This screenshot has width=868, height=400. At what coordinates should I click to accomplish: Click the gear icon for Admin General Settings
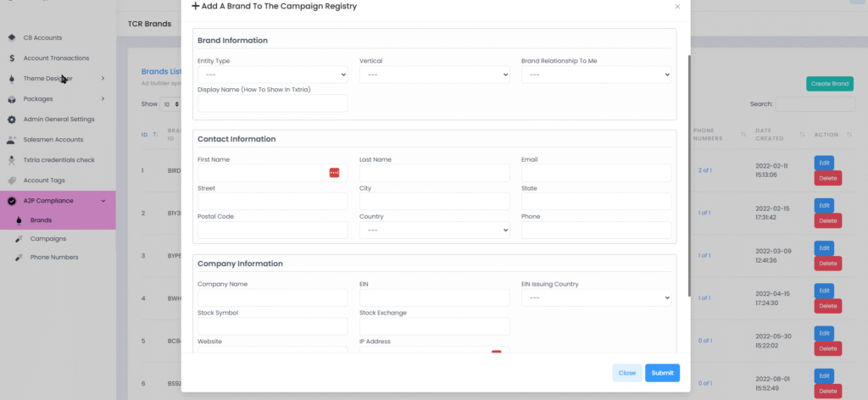click(11, 119)
